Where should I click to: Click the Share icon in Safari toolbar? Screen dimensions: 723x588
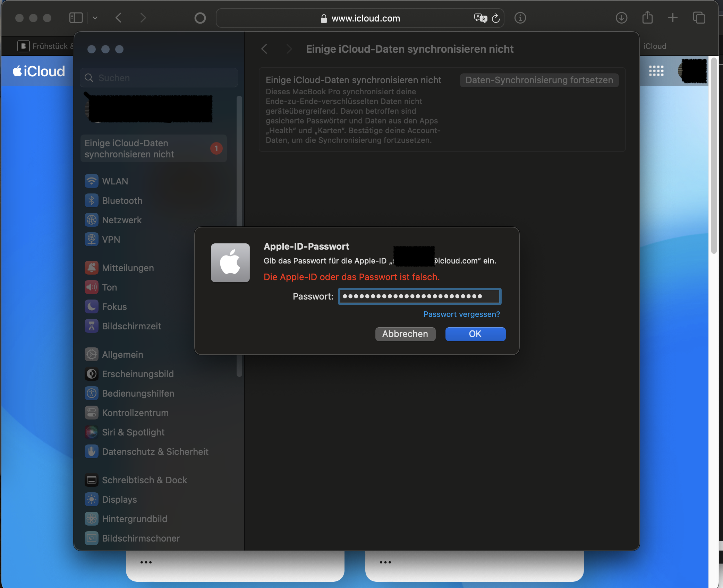(647, 18)
